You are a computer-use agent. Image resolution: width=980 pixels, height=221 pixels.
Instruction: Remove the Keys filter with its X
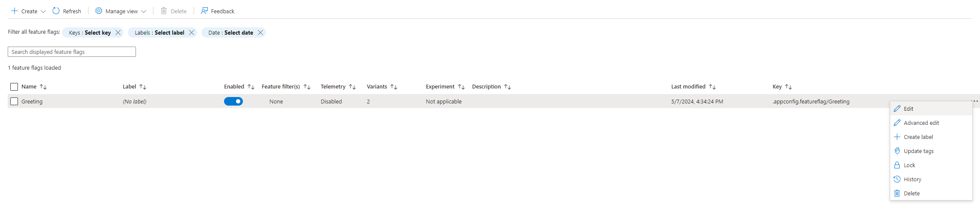tap(118, 32)
